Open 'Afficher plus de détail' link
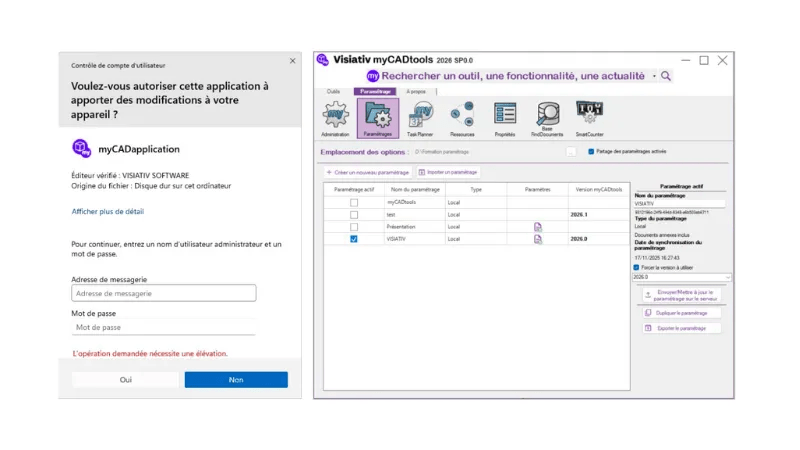This screenshot has height=450, width=800. point(108,211)
